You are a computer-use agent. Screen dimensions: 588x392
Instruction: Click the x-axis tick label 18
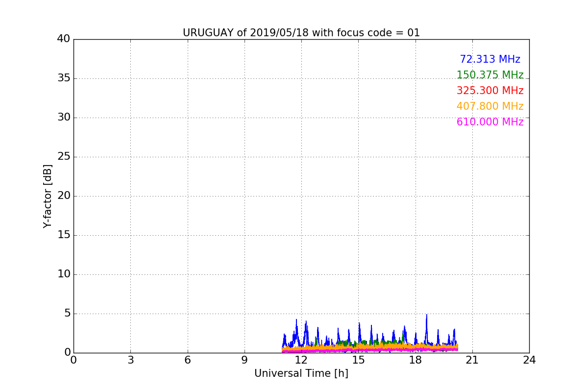415,360
